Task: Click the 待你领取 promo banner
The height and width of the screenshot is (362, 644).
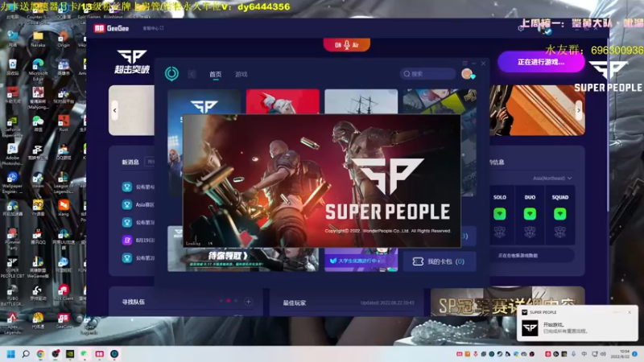Action: (243, 259)
